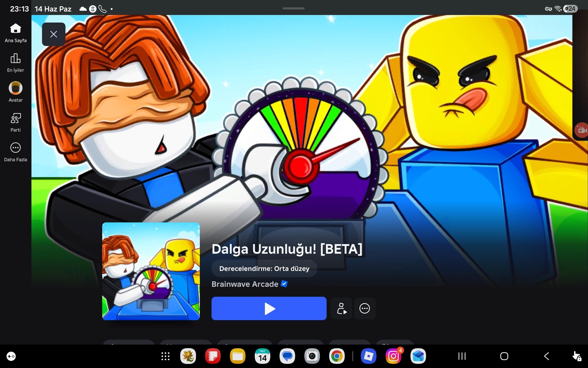
Task: Open the app drawer grid
Action: [x=165, y=356]
